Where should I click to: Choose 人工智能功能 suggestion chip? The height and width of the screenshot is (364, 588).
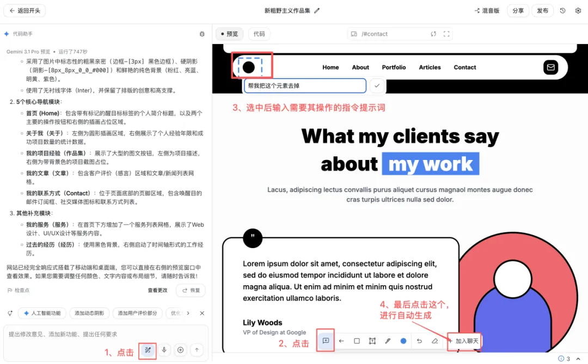(42, 313)
